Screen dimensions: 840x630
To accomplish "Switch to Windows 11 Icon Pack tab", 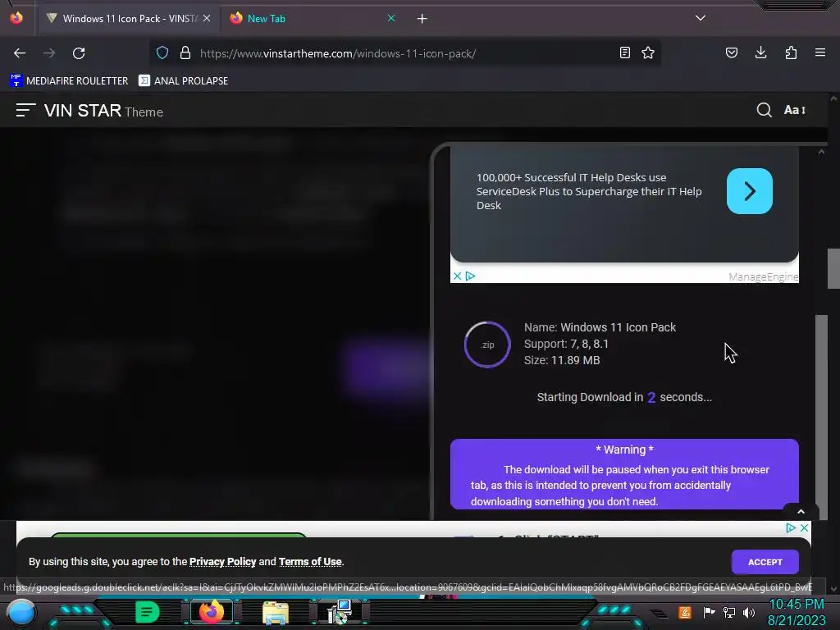I will (129, 19).
